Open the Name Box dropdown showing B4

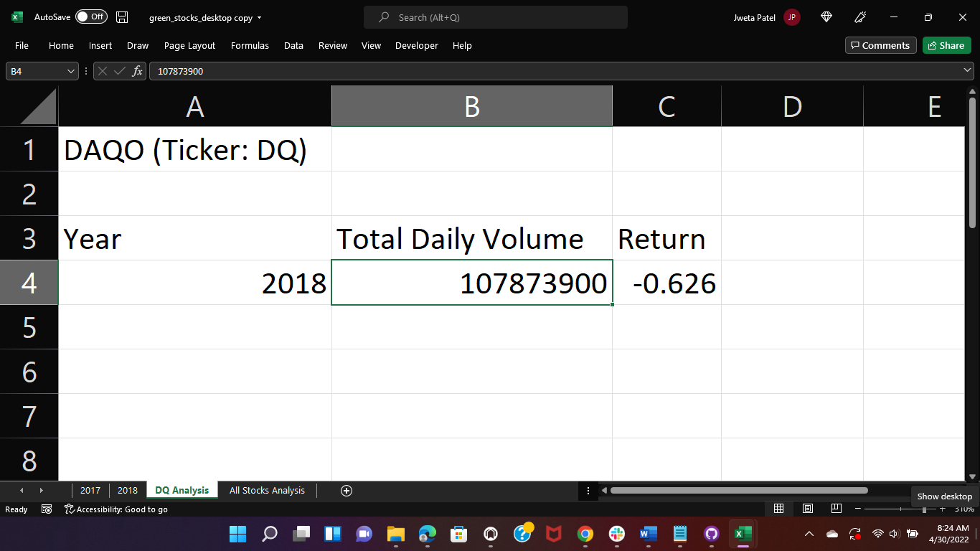tap(70, 71)
